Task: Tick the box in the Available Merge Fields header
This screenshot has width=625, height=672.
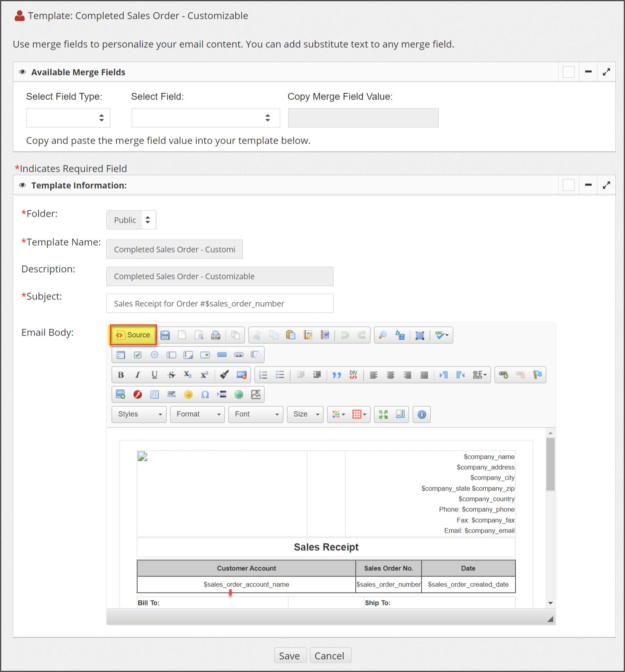Action: [568, 72]
